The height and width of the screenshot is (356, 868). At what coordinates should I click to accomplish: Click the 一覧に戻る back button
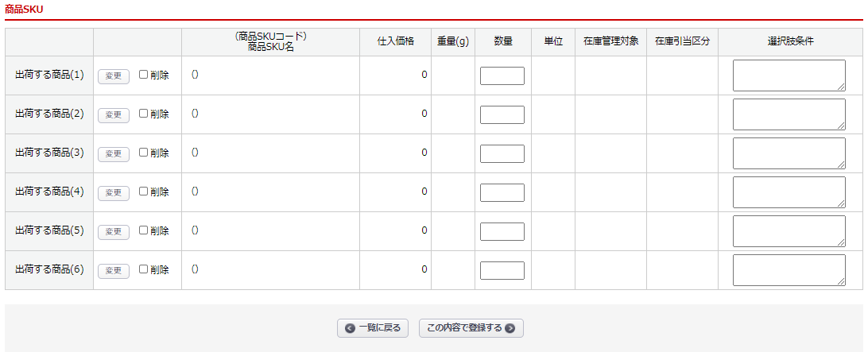[373, 328]
